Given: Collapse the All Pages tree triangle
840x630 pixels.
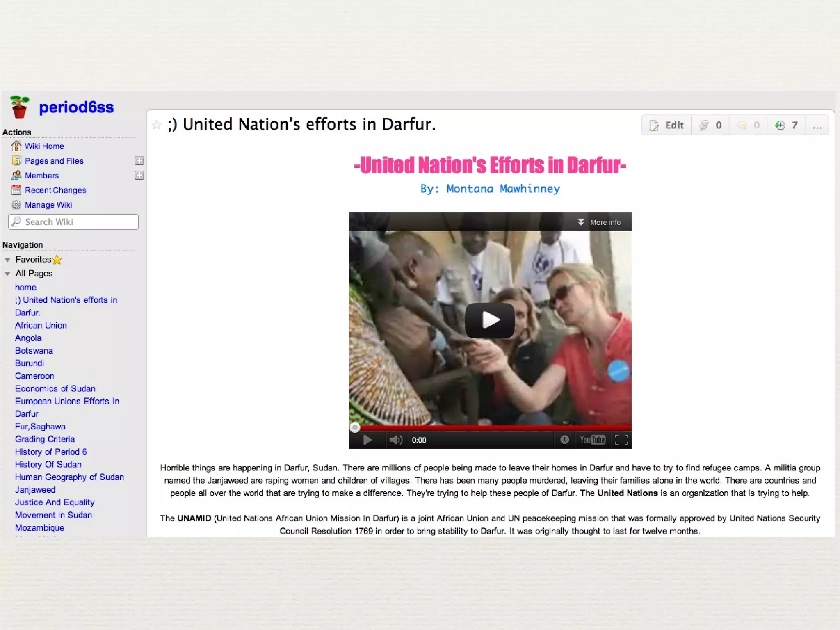Looking at the screenshot, I should (7, 274).
